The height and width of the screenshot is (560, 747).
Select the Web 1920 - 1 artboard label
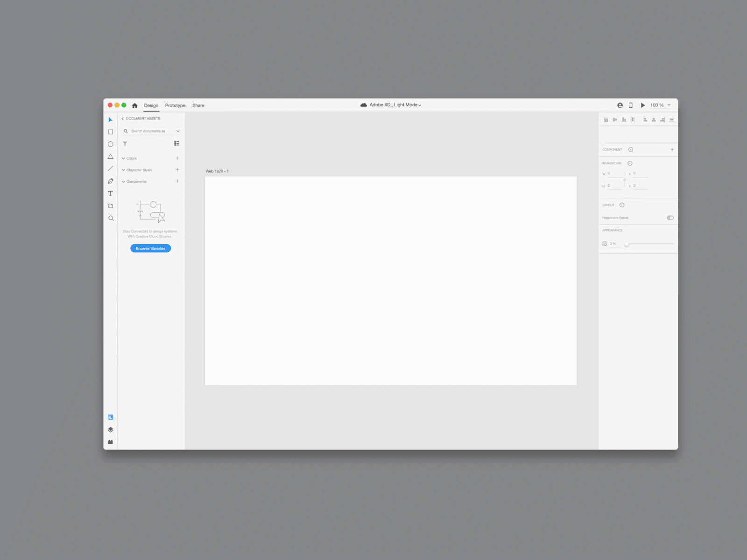[217, 171]
